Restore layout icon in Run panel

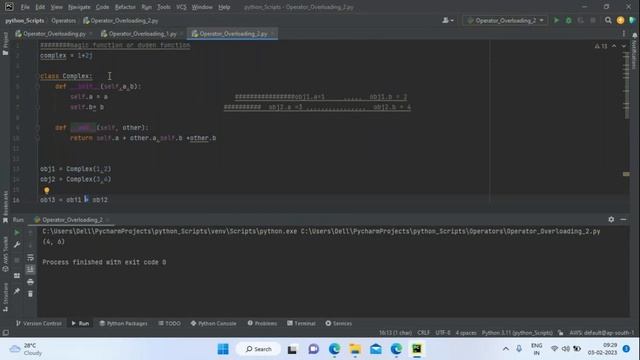coord(17,276)
